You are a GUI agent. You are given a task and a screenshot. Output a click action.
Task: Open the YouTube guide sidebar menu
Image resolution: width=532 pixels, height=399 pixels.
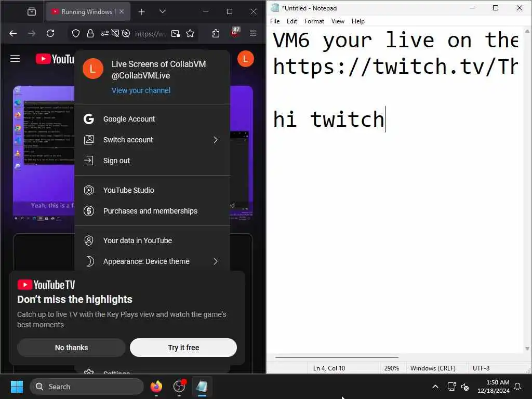(x=15, y=59)
